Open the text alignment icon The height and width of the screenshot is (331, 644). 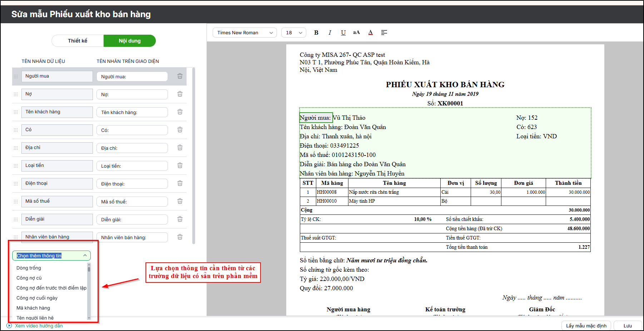[384, 33]
